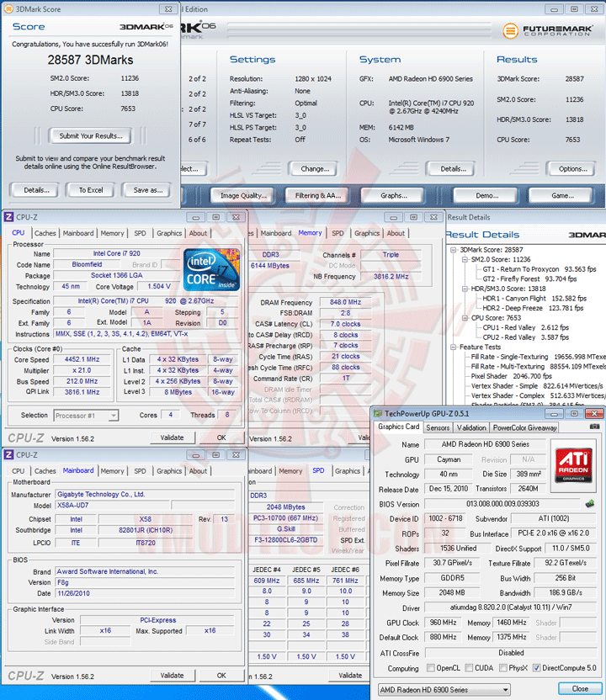
Task: Click the Intel Core i7 logo in CPU-Z
Action: [x=211, y=270]
